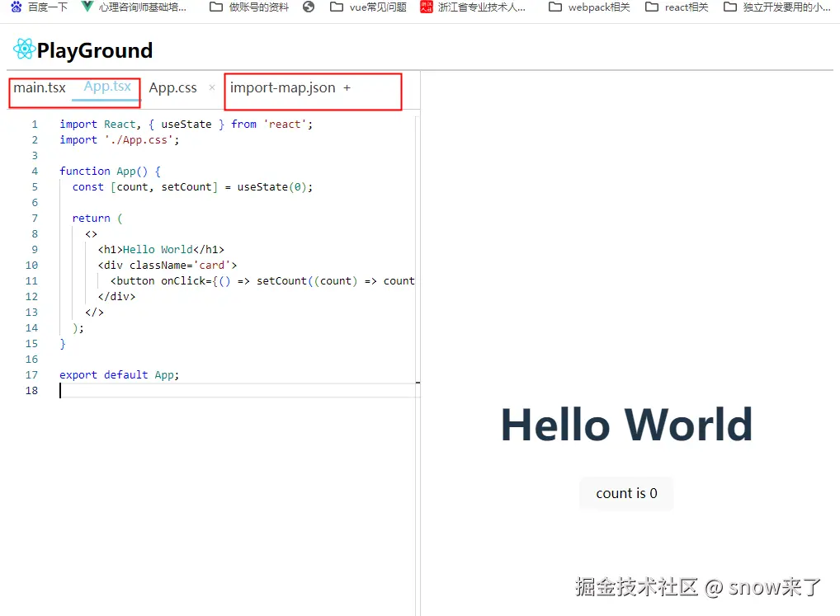Click the h1 Hello World code on line 9
Viewport: 840px width, 616px height.
[x=161, y=250]
